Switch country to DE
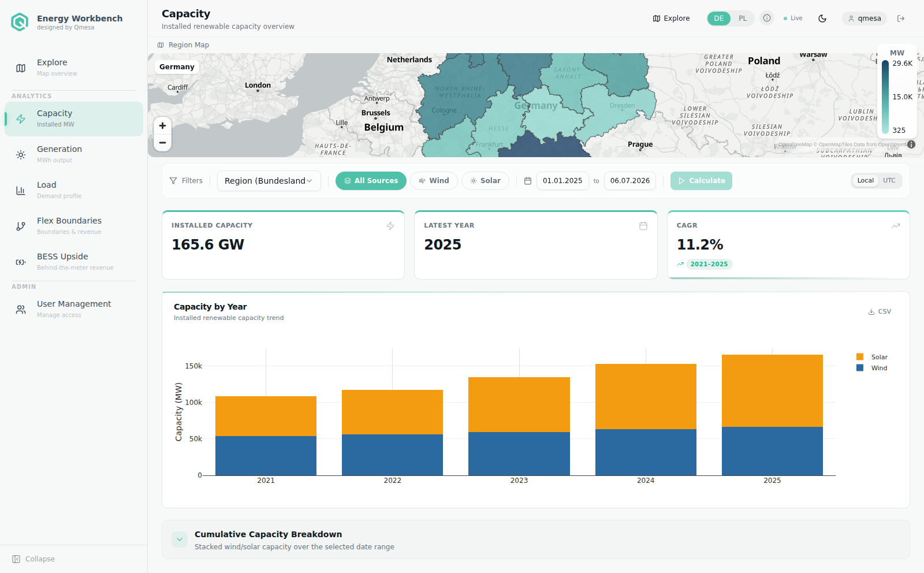 pyautogui.click(x=719, y=18)
